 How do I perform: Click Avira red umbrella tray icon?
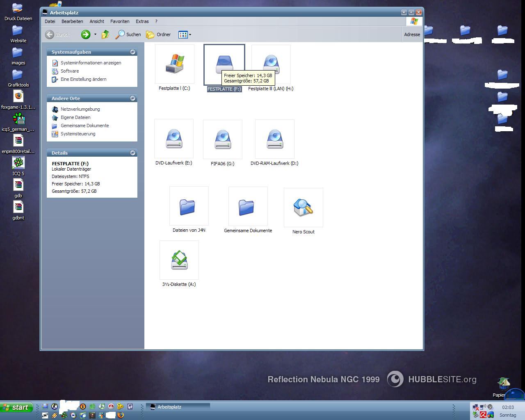point(483,415)
